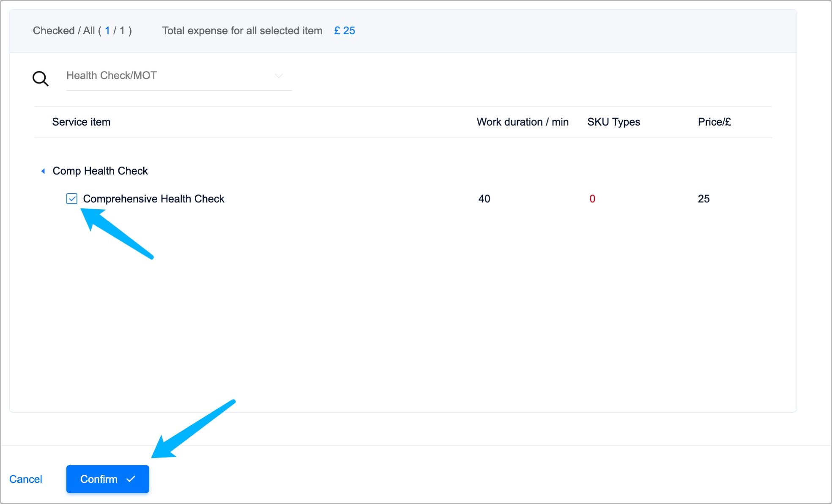Screen dimensions: 832x504
Task: Click the 25 price value in row
Action: [x=703, y=199]
